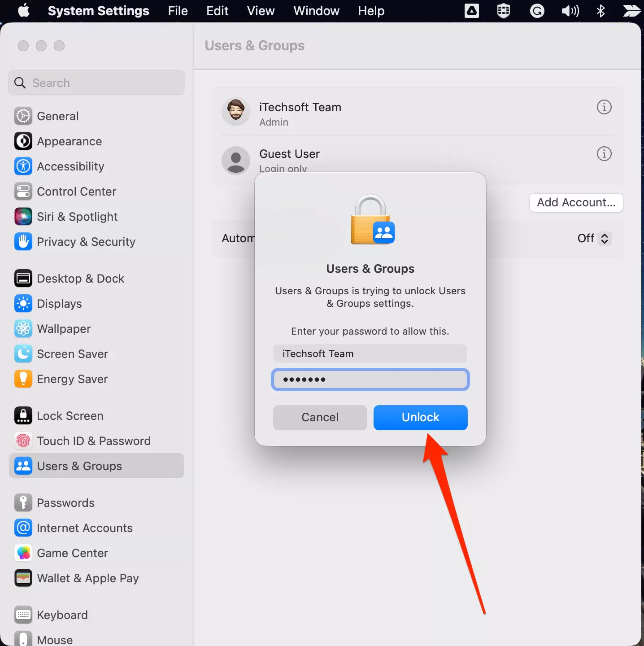The height and width of the screenshot is (646, 644).
Task: Select Energy Saver label in sidebar
Action: pyautogui.click(x=72, y=379)
